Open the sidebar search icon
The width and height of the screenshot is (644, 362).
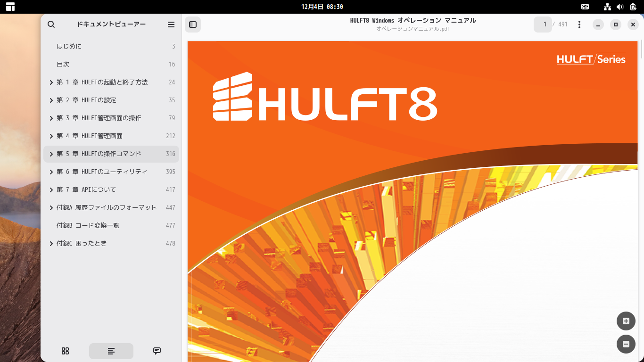pyautogui.click(x=51, y=25)
